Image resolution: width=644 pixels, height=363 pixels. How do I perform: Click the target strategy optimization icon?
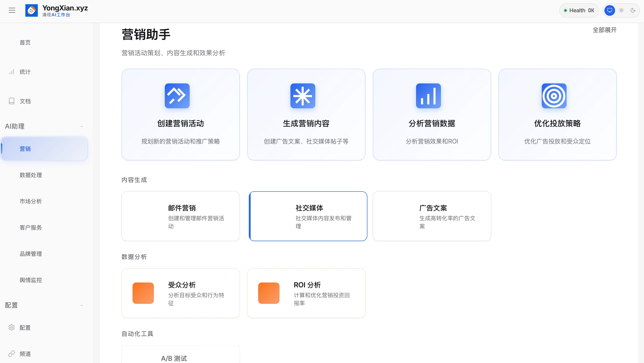[x=554, y=96]
